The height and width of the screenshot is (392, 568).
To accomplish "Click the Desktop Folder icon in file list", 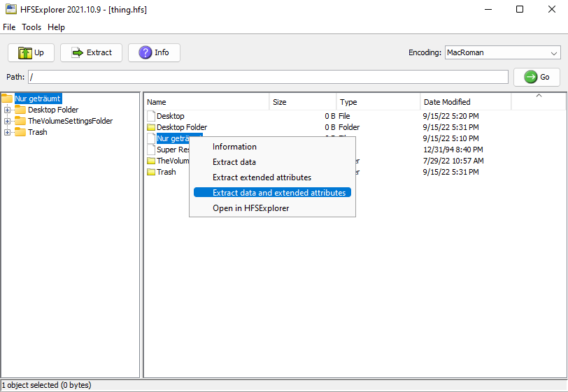I will (x=150, y=127).
